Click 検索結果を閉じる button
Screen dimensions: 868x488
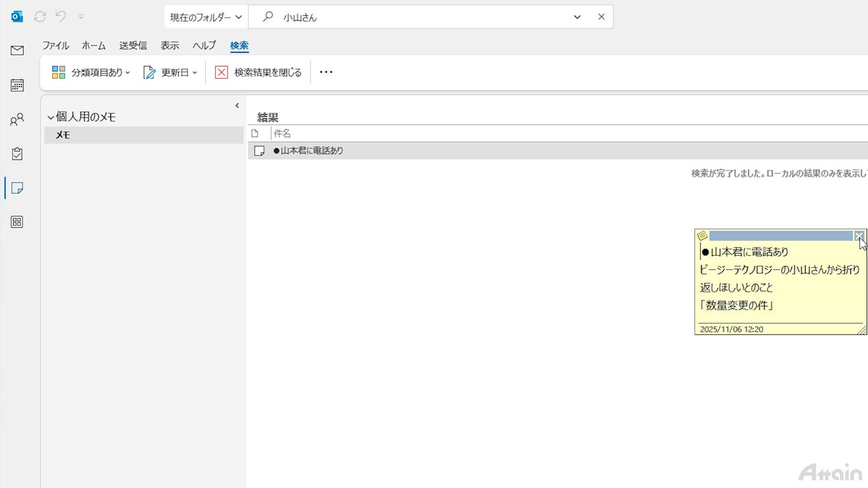[259, 72]
